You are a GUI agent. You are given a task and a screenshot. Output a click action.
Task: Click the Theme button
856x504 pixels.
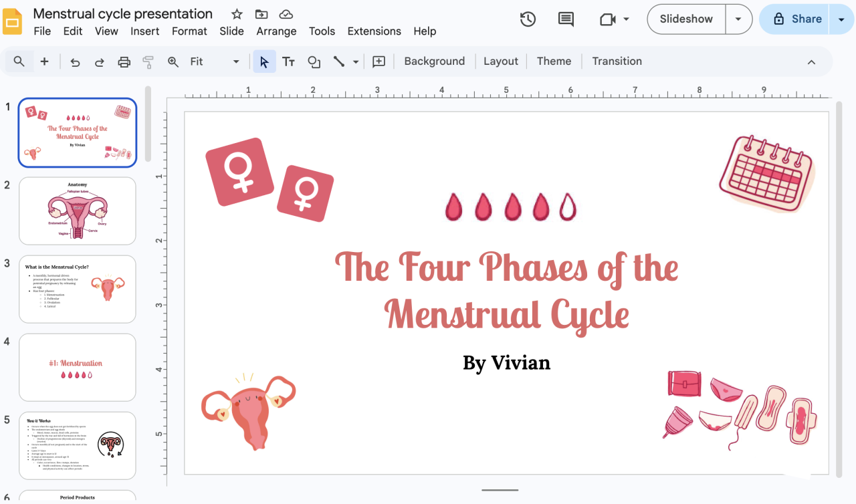coord(554,61)
